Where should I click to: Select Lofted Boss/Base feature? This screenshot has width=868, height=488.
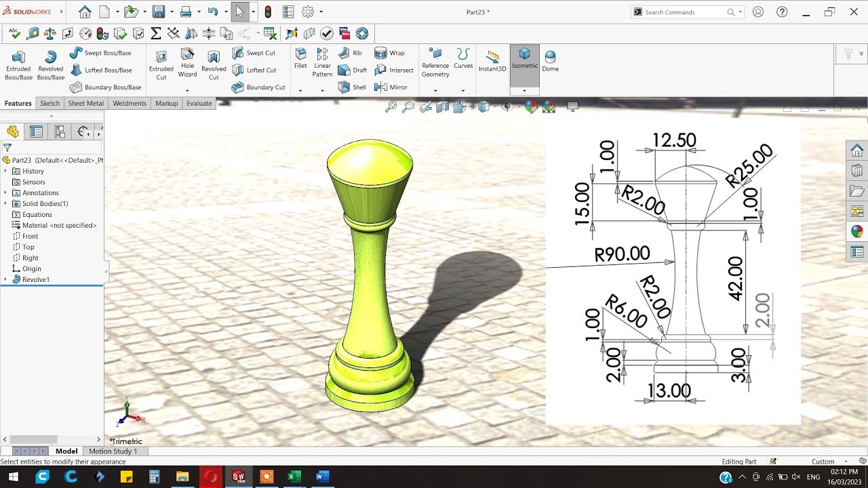pyautogui.click(x=100, y=70)
